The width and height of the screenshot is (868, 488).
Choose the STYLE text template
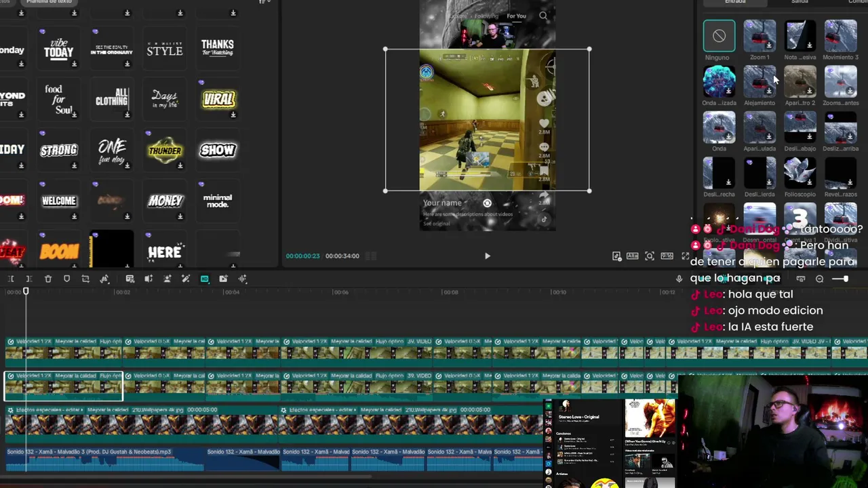click(x=165, y=48)
